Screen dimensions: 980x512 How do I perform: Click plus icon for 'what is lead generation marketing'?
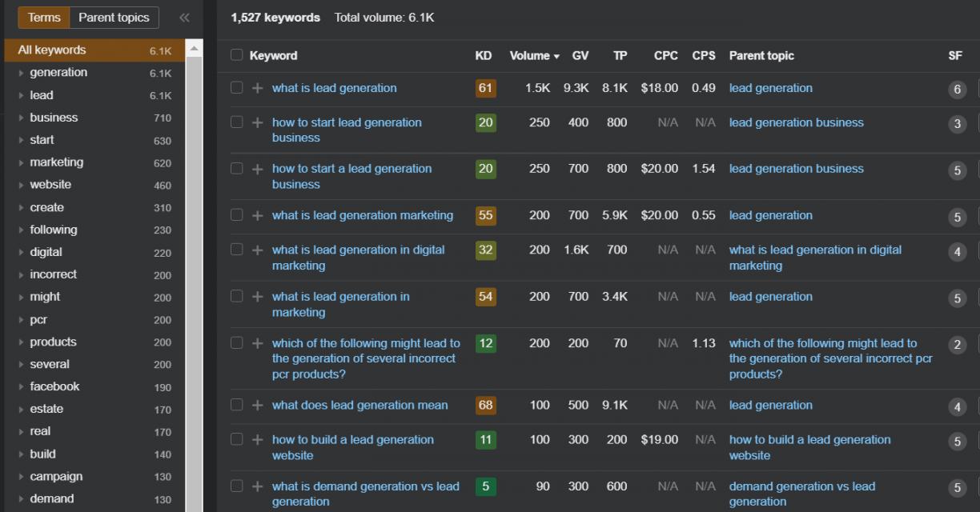click(x=257, y=215)
